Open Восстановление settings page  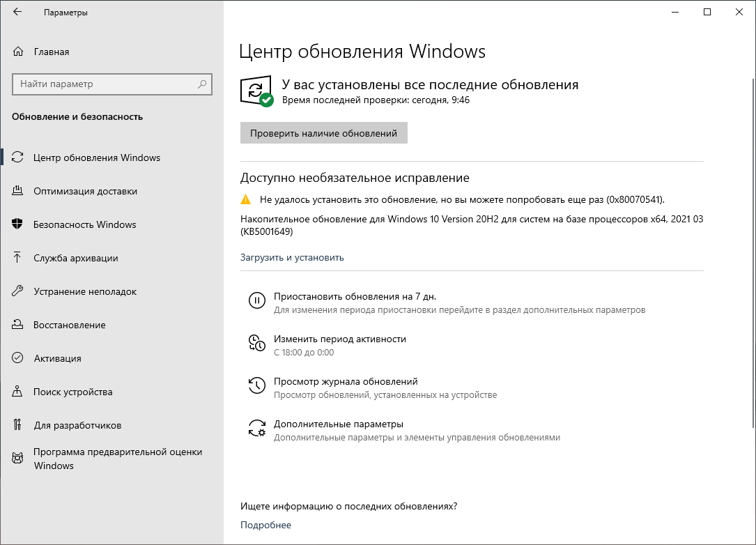[70, 325]
